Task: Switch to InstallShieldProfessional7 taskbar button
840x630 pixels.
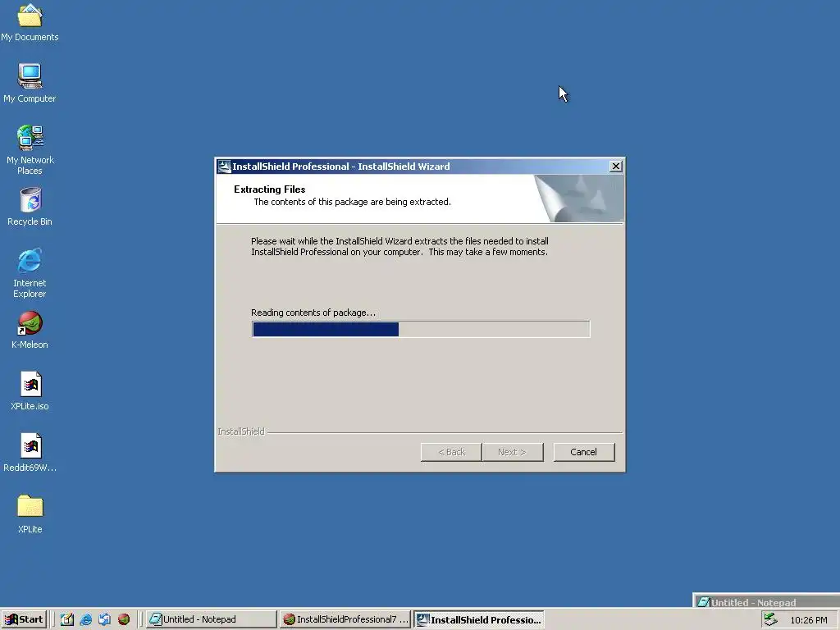Action: coord(345,619)
